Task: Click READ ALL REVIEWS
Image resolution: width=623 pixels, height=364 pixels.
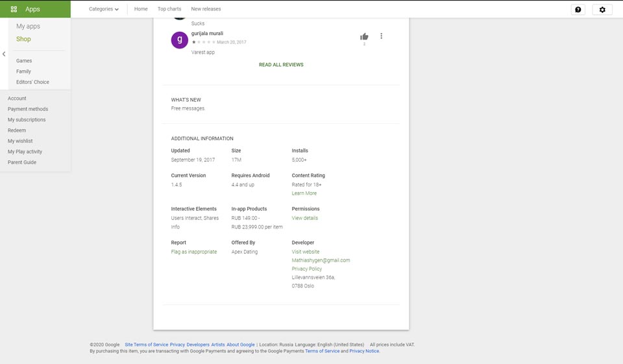Action: (x=281, y=65)
